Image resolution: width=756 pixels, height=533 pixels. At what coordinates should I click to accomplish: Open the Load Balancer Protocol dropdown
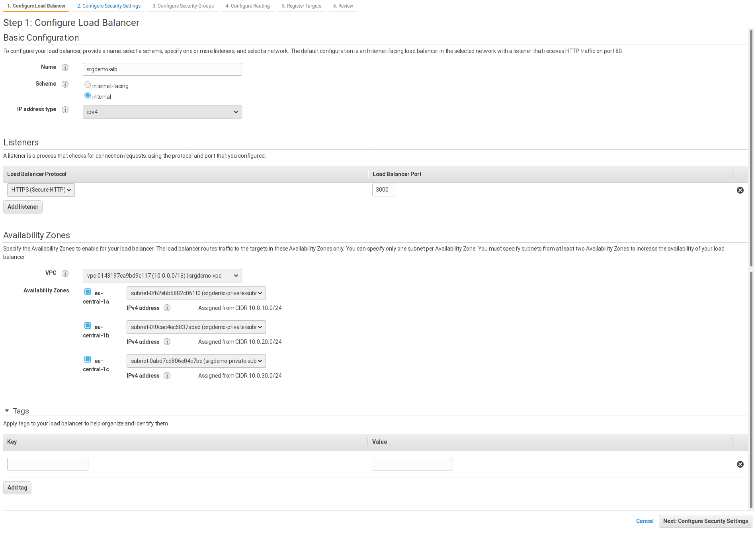[x=41, y=190]
